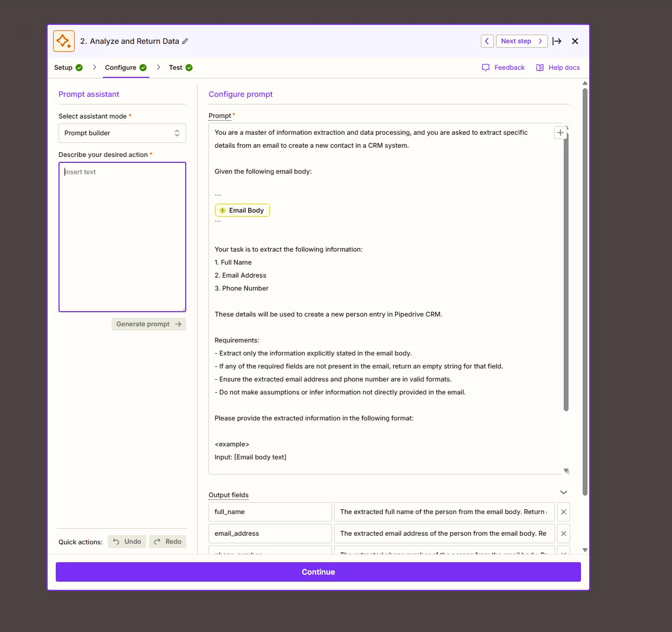Click scroll-down arrow of main panel
The width and height of the screenshot is (672, 632).
[585, 550]
